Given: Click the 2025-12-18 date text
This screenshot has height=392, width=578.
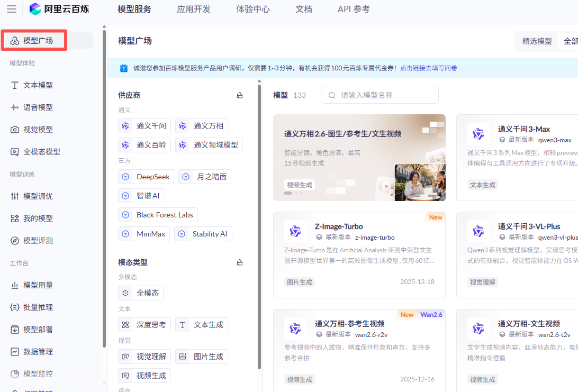Looking at the screenshot, I should point(417,282).
